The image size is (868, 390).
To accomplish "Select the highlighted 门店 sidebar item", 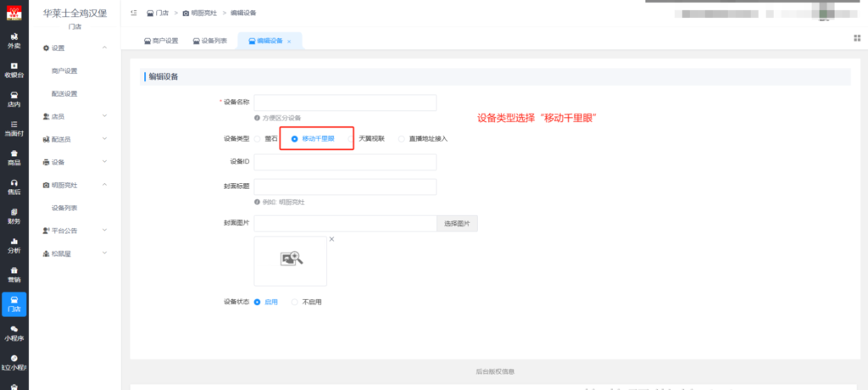I will pos(14,304).
